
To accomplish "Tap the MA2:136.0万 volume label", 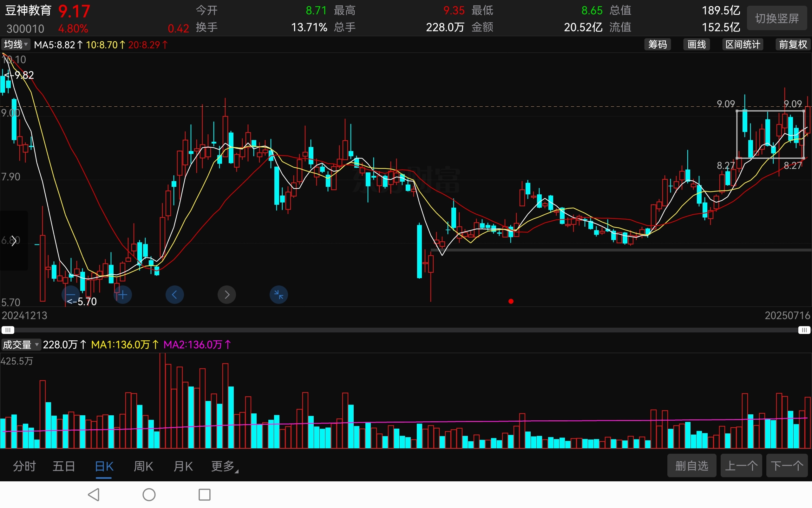I will pos(197,345).
